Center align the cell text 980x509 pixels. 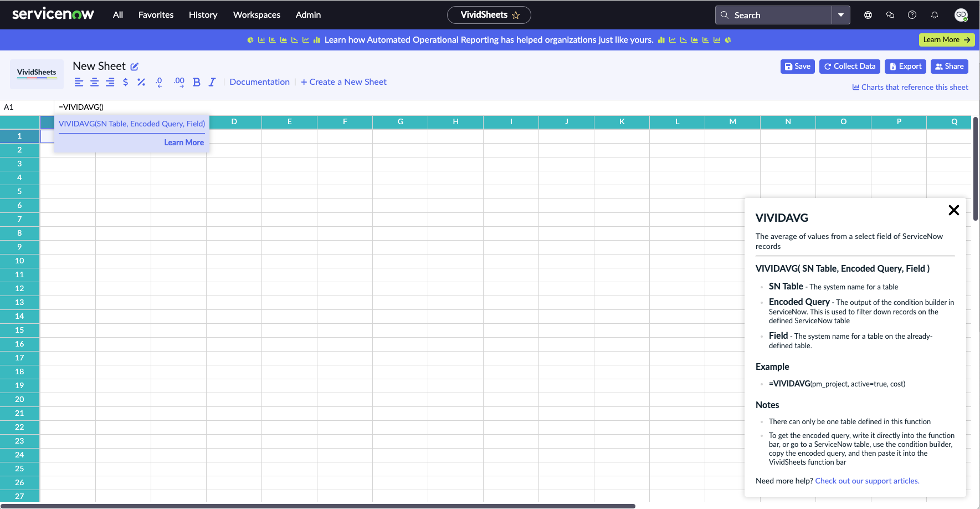[x=95, y=82]
